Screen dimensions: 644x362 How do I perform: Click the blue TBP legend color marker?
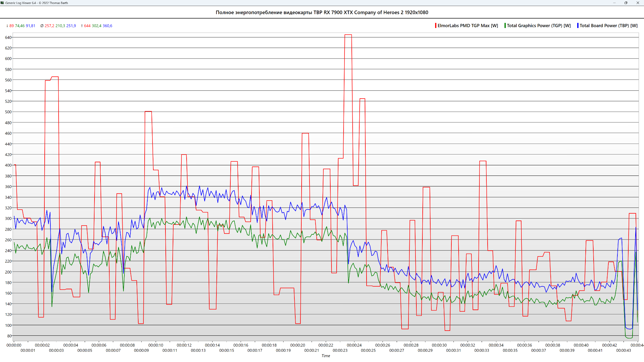coord(578,26)
